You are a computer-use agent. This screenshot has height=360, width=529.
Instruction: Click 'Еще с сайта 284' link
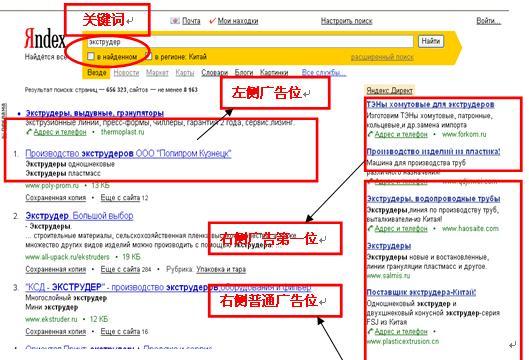pos(126,269)
